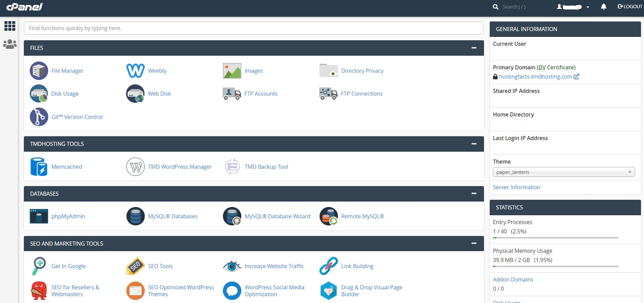Click the MySQL Databases icon
The height and width of the screenshot is (303, 644).
pos(136,216)
